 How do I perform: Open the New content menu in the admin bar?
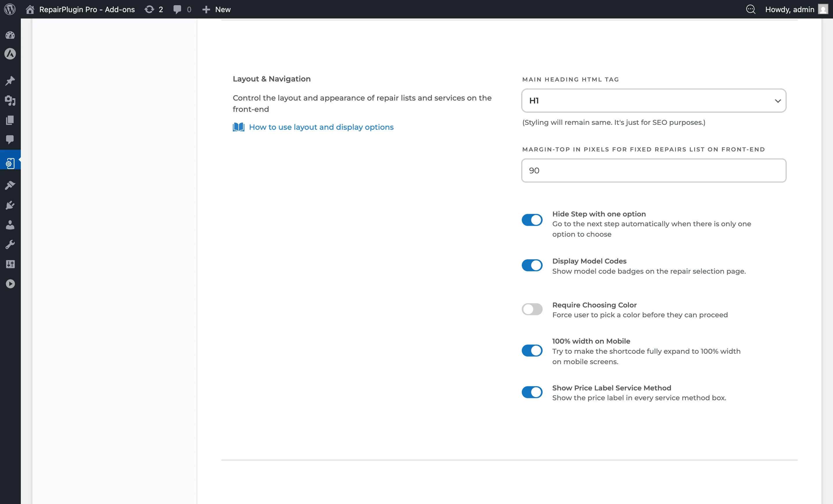point(216,9)
